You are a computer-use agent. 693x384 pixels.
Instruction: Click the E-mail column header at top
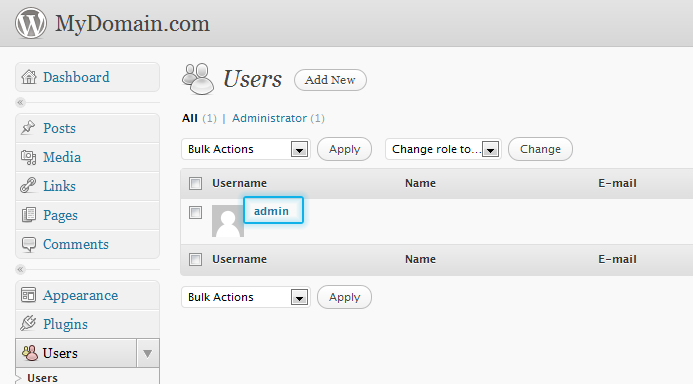click(617, 183)
